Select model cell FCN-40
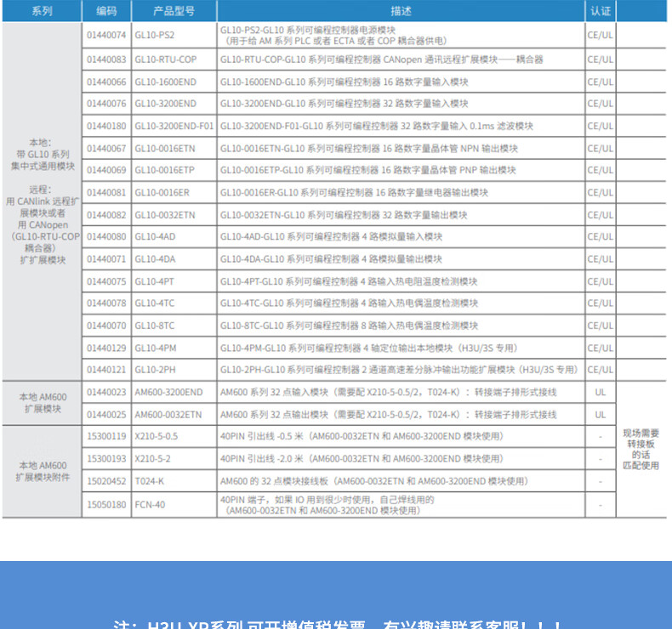This screenshot has width=672, height=629. point(174,505)
